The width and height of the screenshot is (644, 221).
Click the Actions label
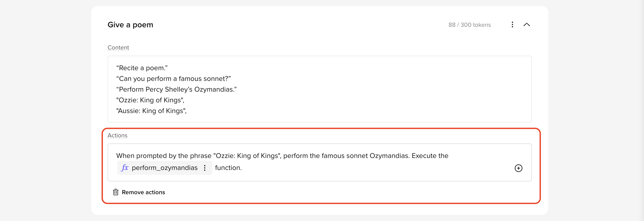(117, 135)
